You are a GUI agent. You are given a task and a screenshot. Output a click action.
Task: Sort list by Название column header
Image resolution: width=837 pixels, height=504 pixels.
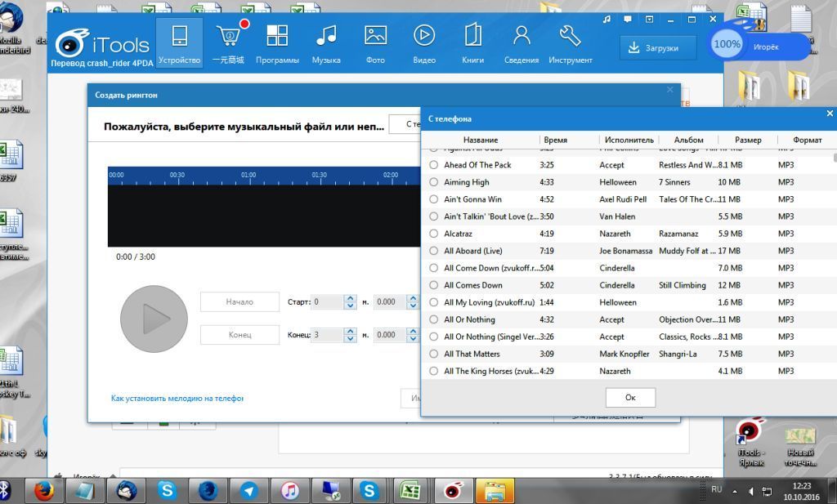(481, 140)
